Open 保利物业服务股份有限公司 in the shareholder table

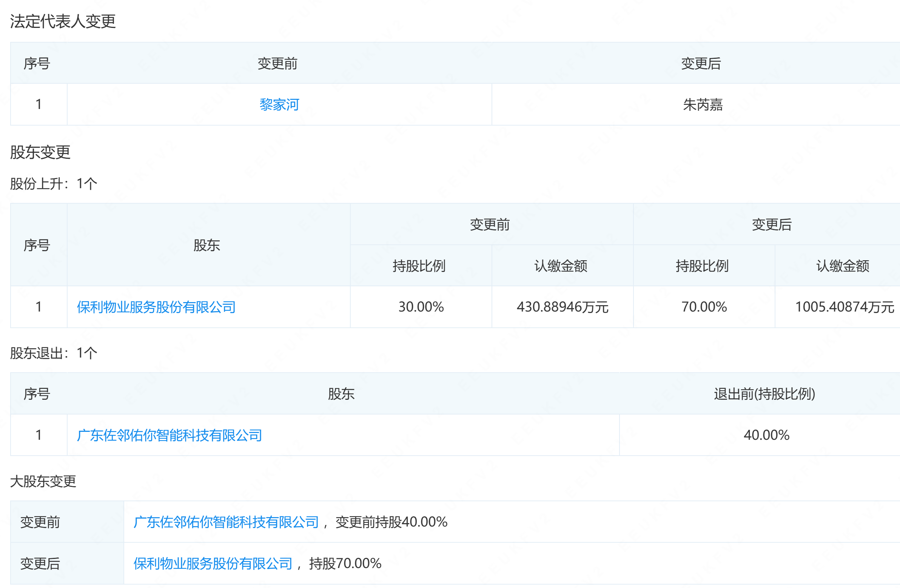156,307
